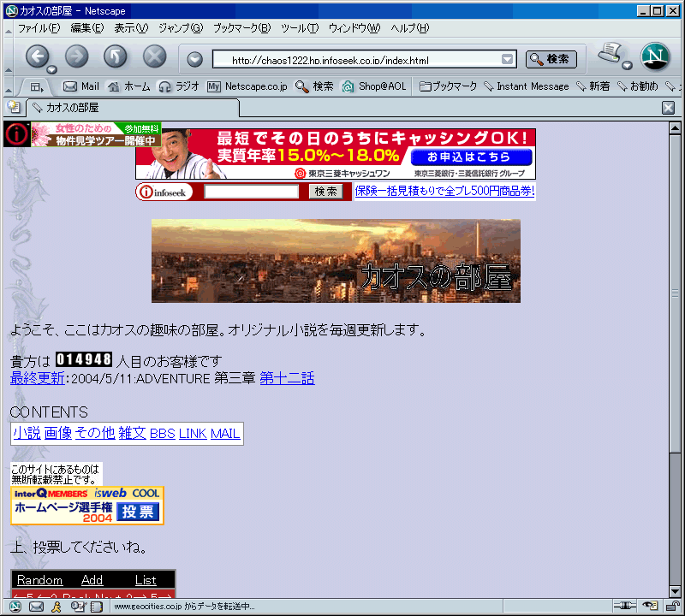Viewport: 685px width, 616px height.
Task: Go back with the Back arrow button
Action: (x=38, y=56)
